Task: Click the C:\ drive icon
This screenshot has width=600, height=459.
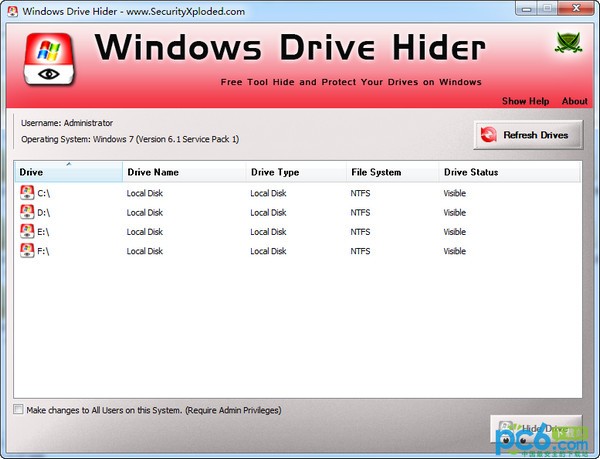Action: pyautogui.click(x=27, y=193)
